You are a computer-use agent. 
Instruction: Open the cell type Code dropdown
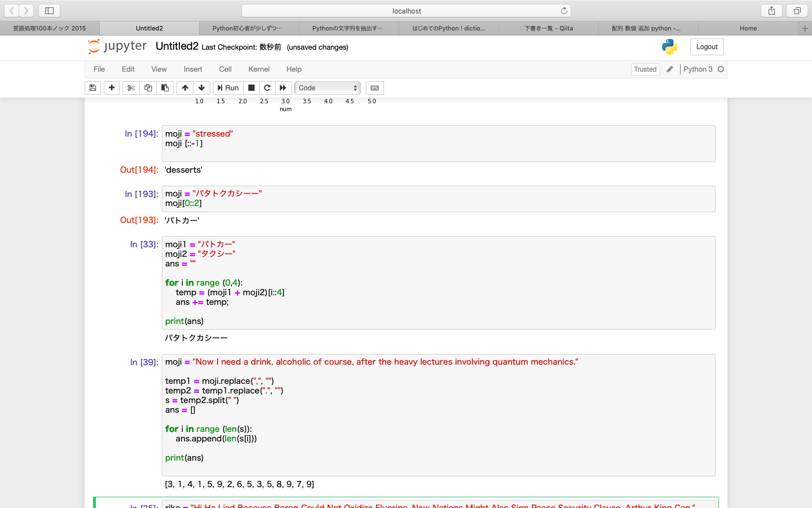[328, 88]
